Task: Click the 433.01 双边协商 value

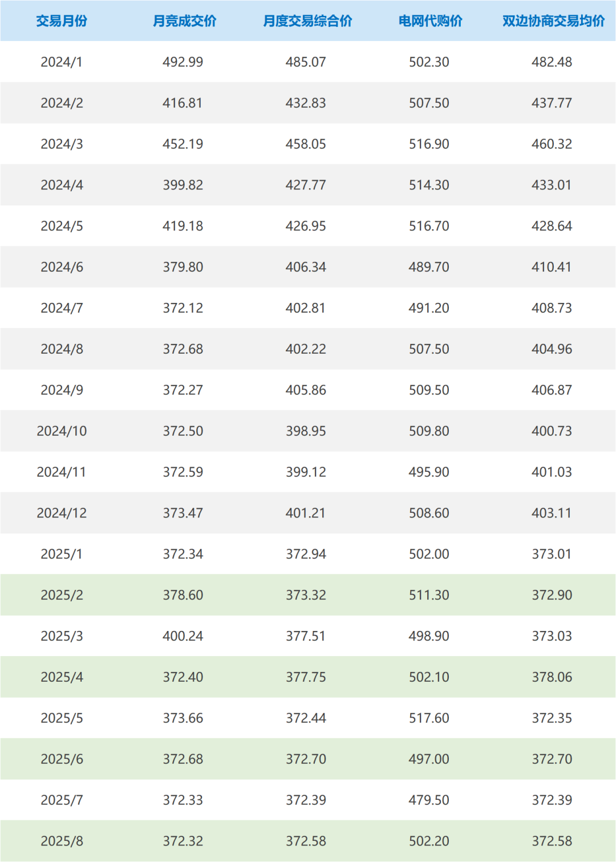Action: pos(552,185)
